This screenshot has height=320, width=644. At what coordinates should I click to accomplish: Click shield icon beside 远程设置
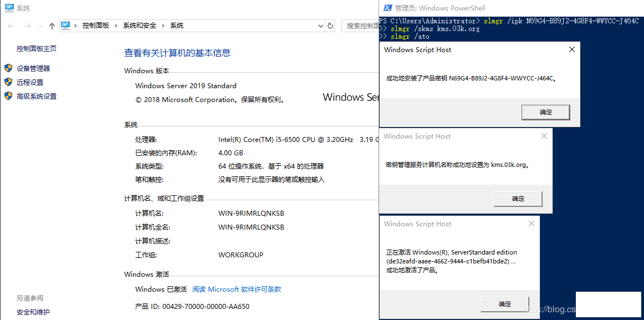pyautogui.click(x=9, y=82)
